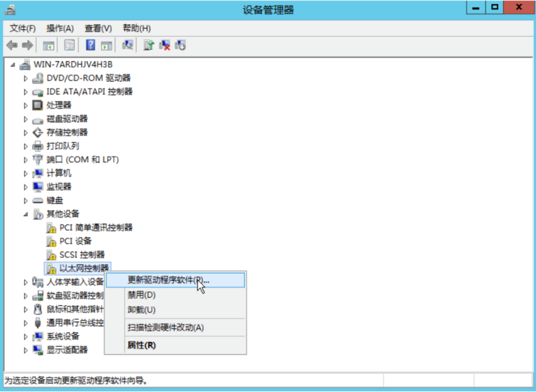Click the disable device icon with down arrow
536x392 pixels.
coord(180,45)
